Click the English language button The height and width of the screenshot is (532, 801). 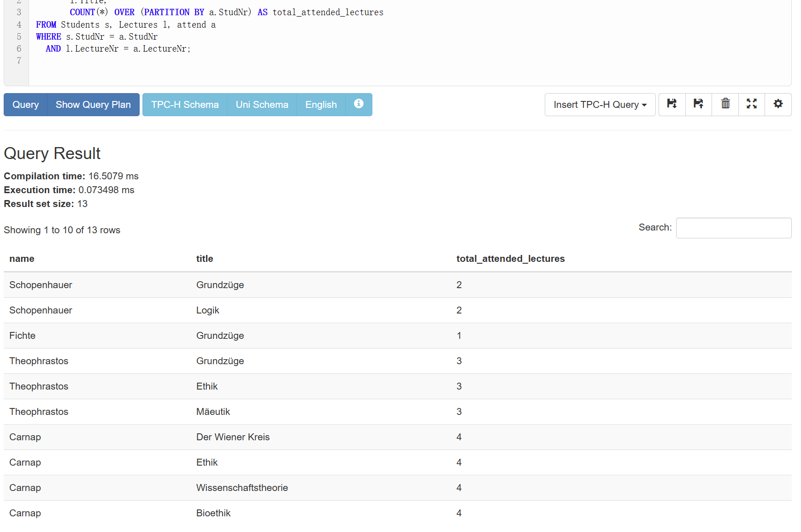click(321, 105)
